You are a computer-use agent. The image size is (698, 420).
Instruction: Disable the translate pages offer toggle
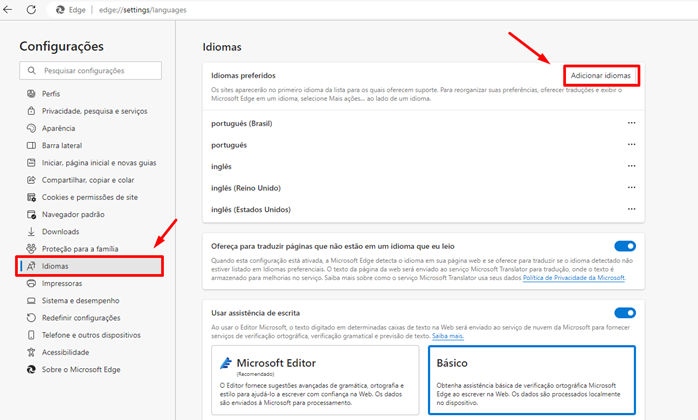point(625,246)
